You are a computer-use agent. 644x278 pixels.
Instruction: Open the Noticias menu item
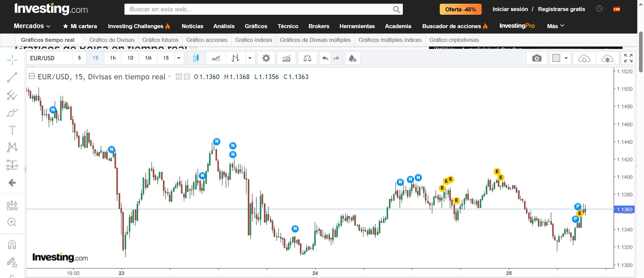192,26
